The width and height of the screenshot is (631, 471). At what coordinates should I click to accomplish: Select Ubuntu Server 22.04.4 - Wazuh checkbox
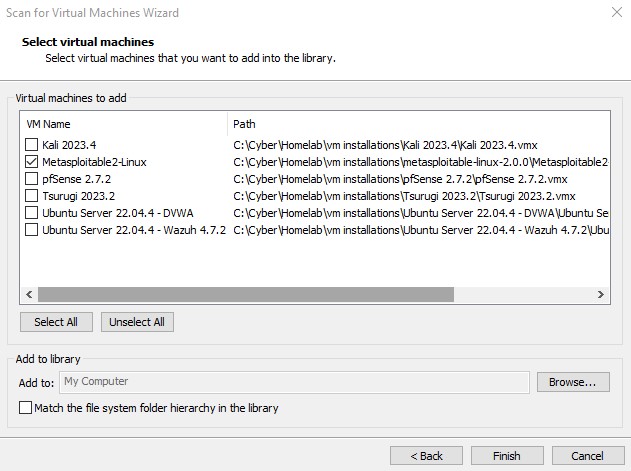coord(32,230)
